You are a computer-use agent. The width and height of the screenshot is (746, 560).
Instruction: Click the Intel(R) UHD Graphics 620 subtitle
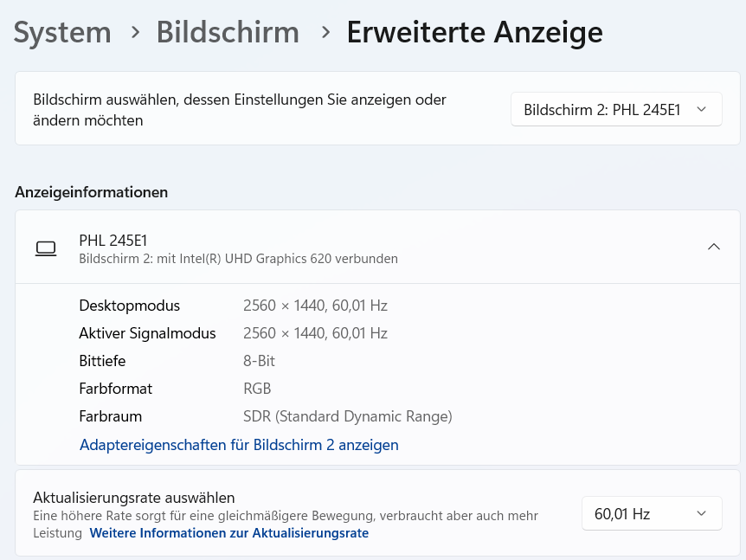[x=238, y=258]
